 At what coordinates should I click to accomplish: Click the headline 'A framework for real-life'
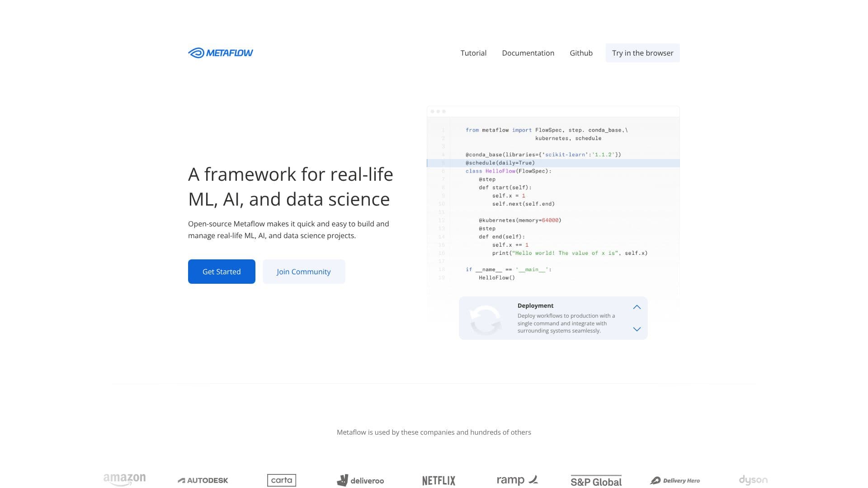coord(291,174)
